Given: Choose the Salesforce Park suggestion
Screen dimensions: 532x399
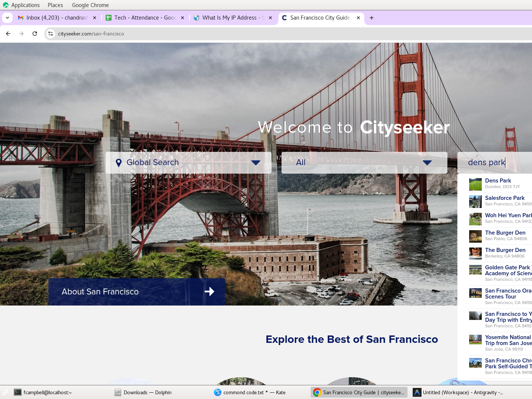Looking at the screenshot, I should pos(504,198).
